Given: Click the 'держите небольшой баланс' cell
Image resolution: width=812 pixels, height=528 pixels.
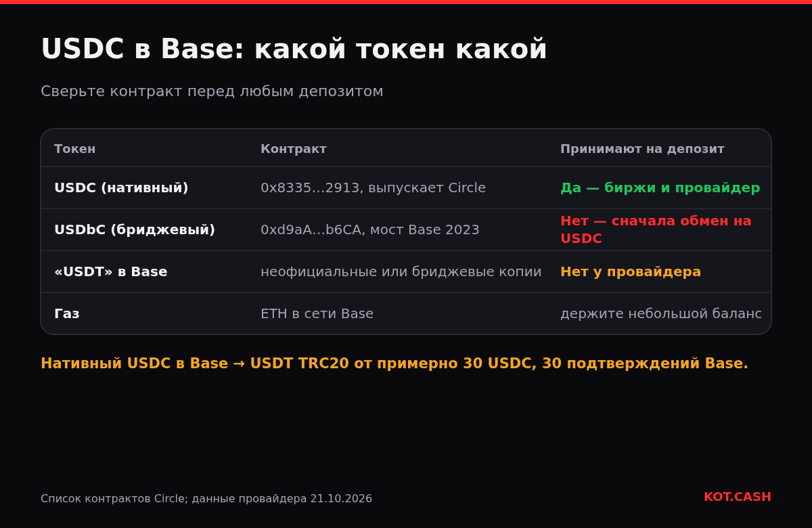Looking at the screenshot, I should (661, 313).
